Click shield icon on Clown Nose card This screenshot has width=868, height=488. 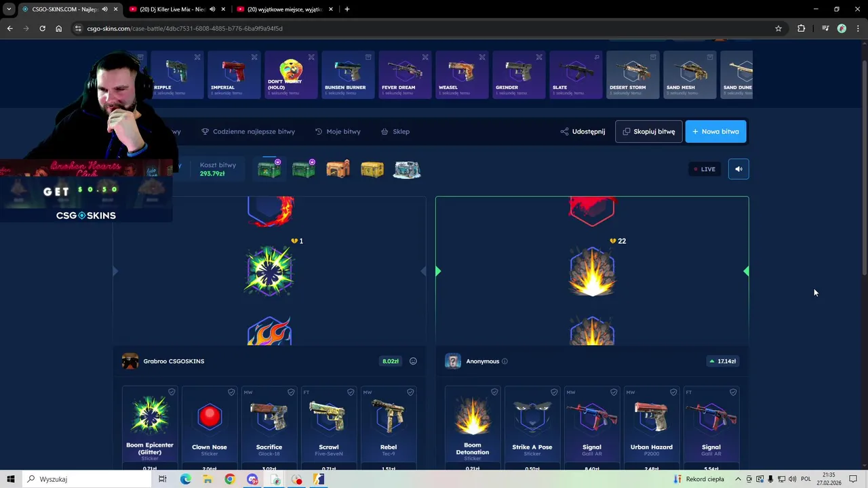[231, 392]
